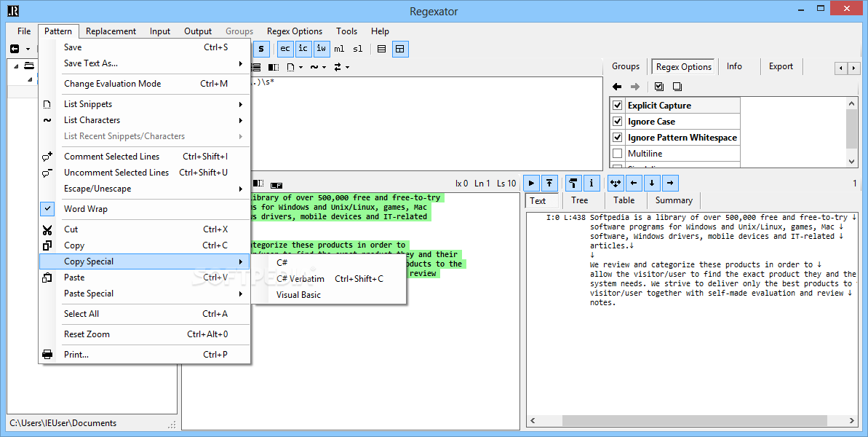Screen dimensions: 868x437
Task: Open the dropdown next to the back arrow
Action: 28,50
